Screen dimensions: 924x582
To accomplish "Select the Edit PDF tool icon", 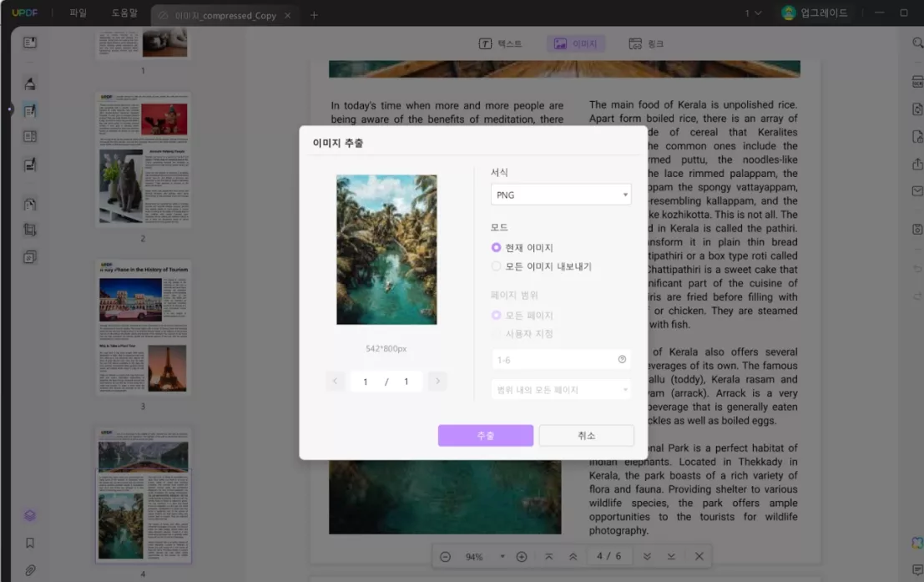I will 29,110.
